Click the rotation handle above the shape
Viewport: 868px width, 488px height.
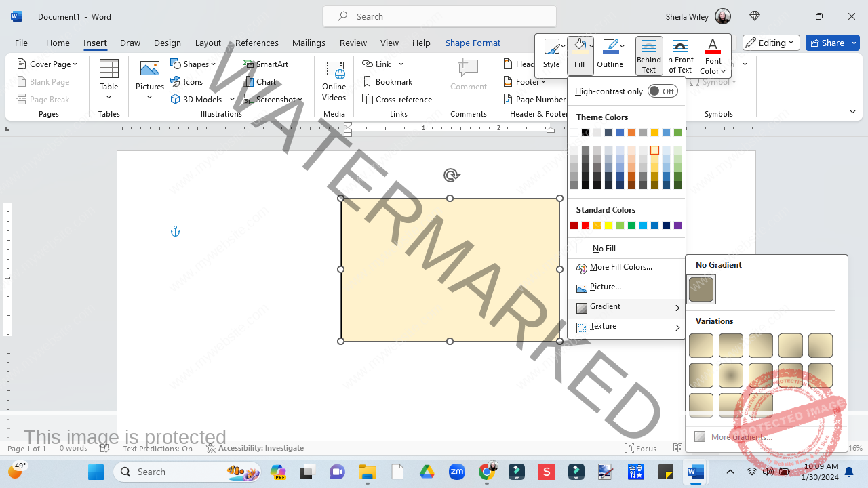tap(451, 176)
